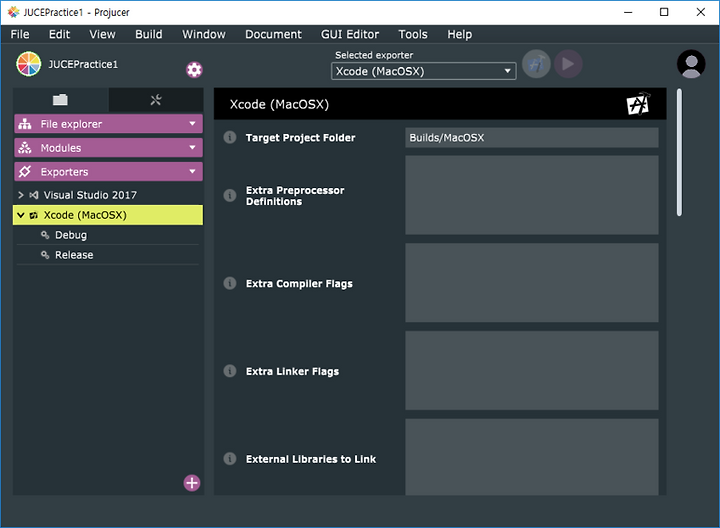Collapse the Modules panel arrow
The height and width of the screenshot is (528, 720).
pos(192,147)
